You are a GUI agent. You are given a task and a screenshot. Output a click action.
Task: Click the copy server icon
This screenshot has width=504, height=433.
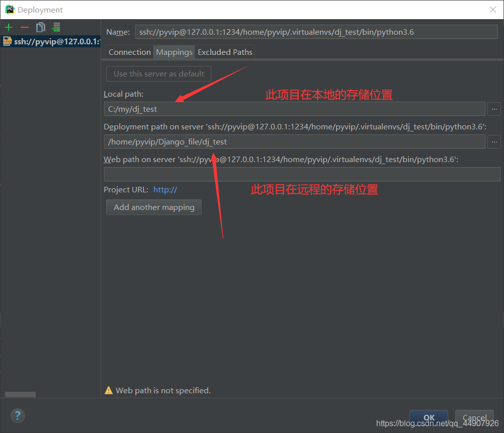pyautogui.click(x=40, y=27)
